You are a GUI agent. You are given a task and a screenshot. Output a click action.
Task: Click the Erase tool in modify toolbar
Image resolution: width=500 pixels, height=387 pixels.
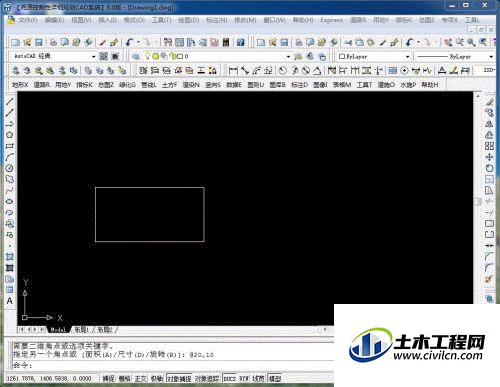click(489, 101)
